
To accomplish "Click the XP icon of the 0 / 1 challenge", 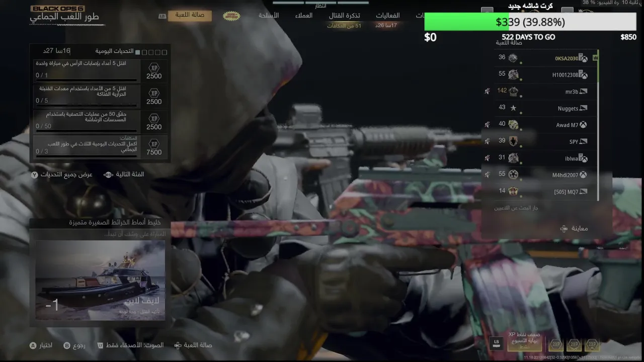I will pyautogui.click(x=154, y=67).
